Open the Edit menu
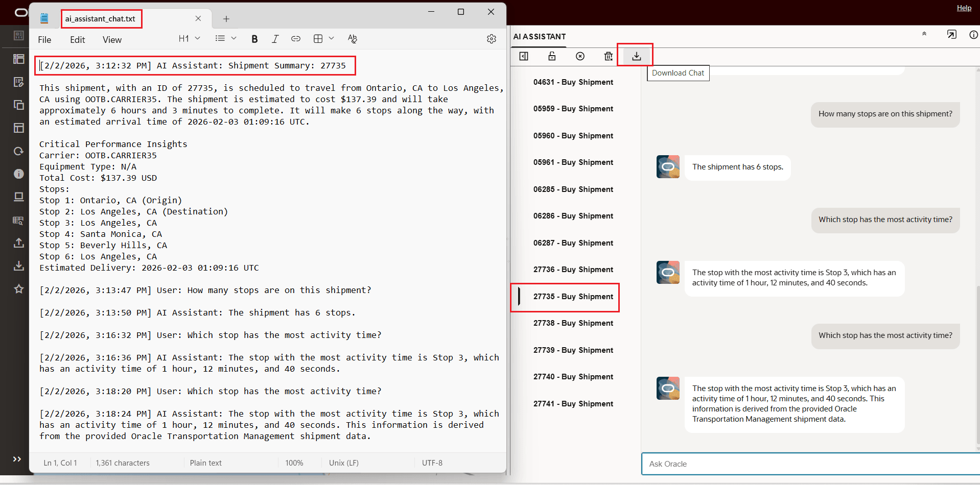 pos(77,39)
